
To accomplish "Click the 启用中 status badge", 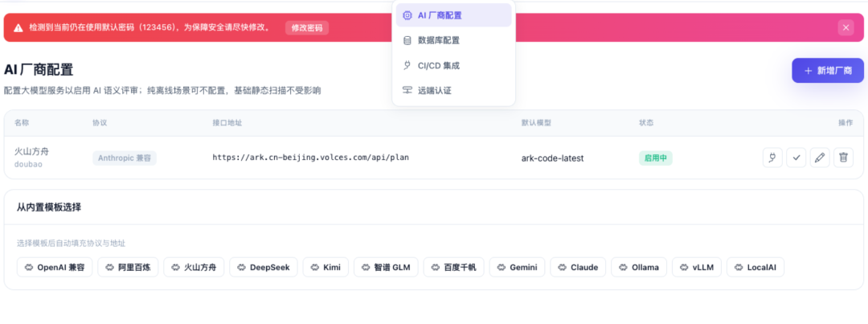I will pyautogui.click(x=656, y=158).
